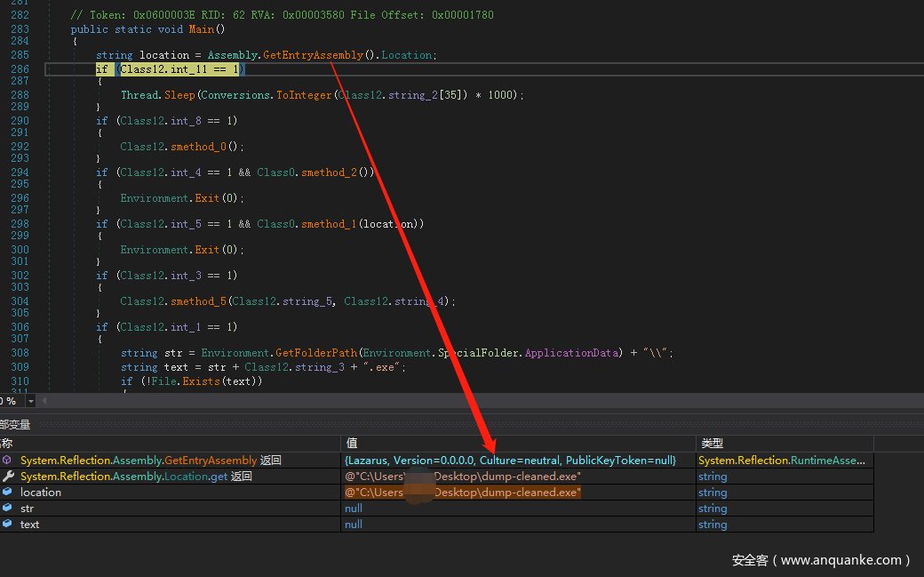Select the location variable name
The image size is (924, 577).
pyautogui.click(x=41, y=492)
